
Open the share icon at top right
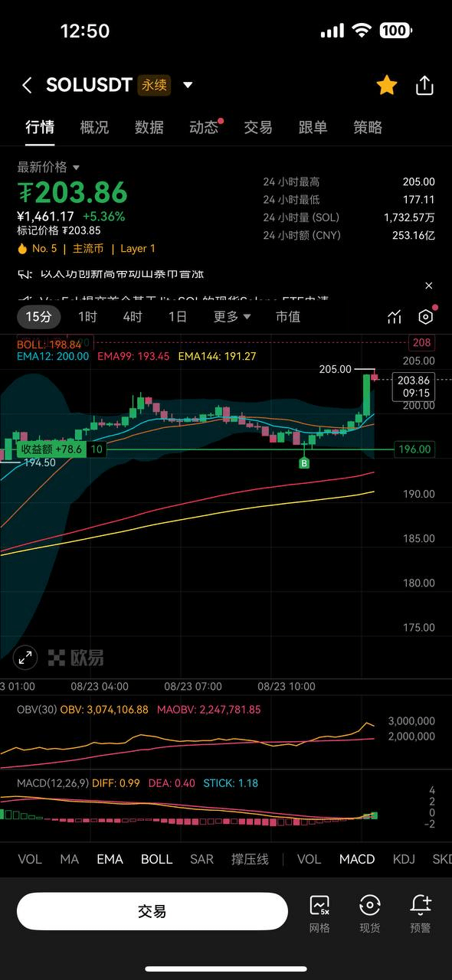[x=424, y=85]
